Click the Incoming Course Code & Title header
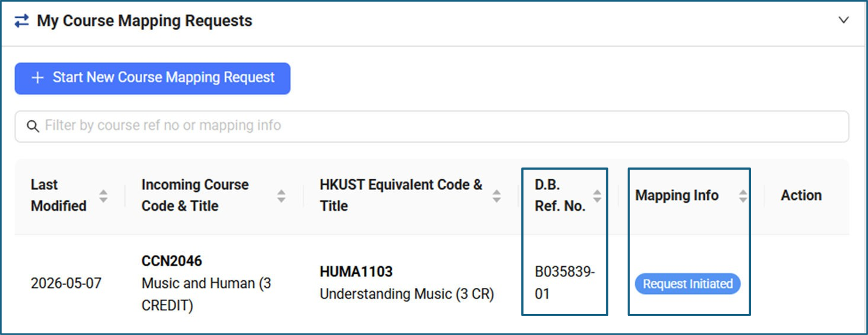The image size is (868, 335). click(x=195, y=195)
